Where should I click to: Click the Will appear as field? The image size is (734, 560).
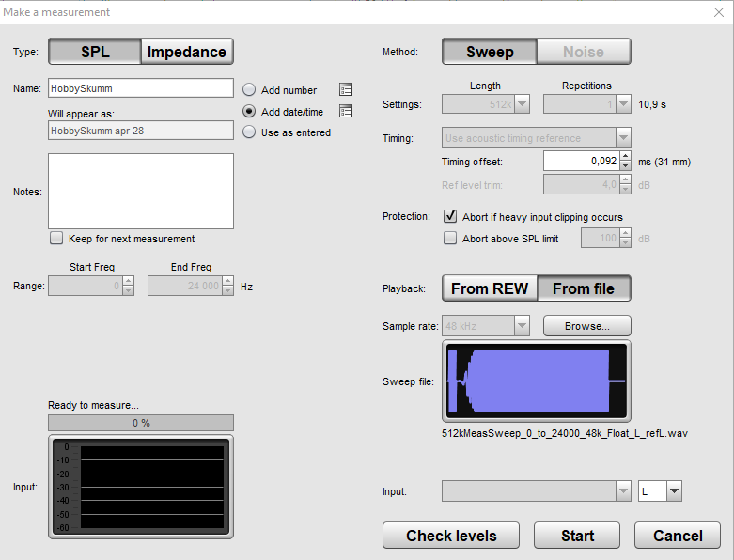140,130
